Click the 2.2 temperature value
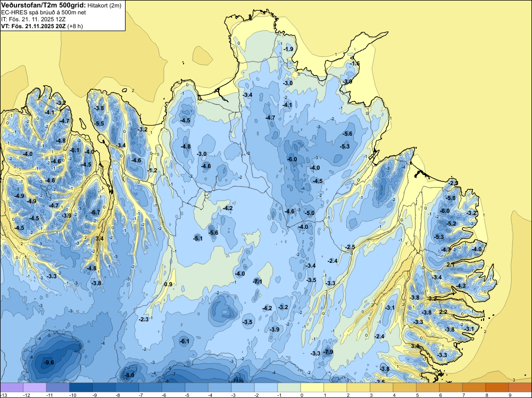Viewport: 532px width, 398px height. (x=443, y=312)
